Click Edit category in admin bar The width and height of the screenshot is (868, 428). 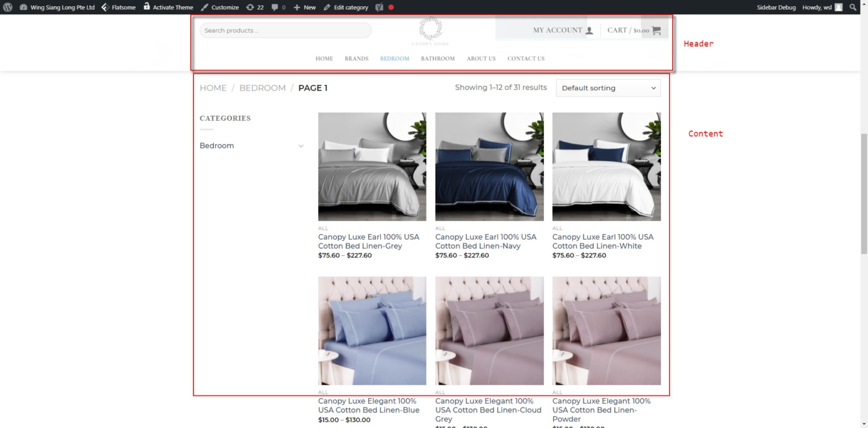click(x=346, y=7)
